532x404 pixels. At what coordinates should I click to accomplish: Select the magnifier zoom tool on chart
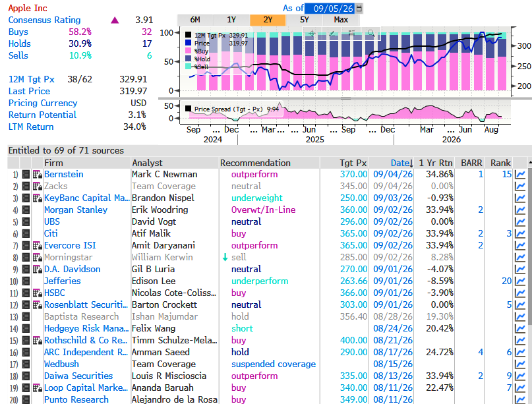[371, 33]
